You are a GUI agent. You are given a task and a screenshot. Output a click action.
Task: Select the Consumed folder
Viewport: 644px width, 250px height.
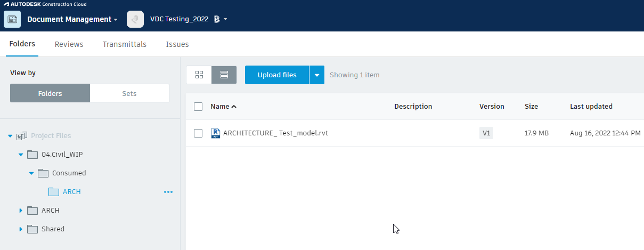69,173
